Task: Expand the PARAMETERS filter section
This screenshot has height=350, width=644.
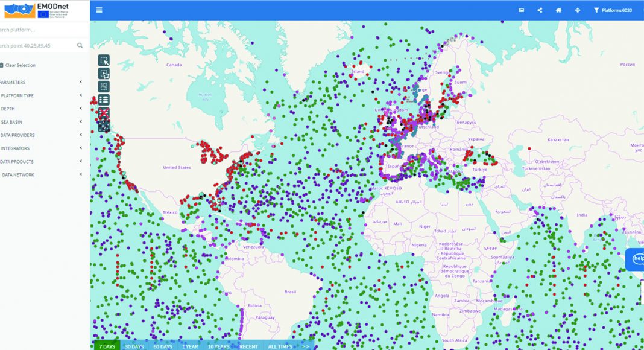Action: pos(42,82)
